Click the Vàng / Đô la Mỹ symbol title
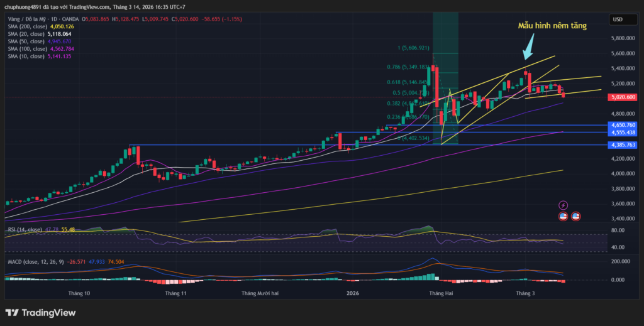This screenshot has height=326, width=644. click(x=27, y=19)
